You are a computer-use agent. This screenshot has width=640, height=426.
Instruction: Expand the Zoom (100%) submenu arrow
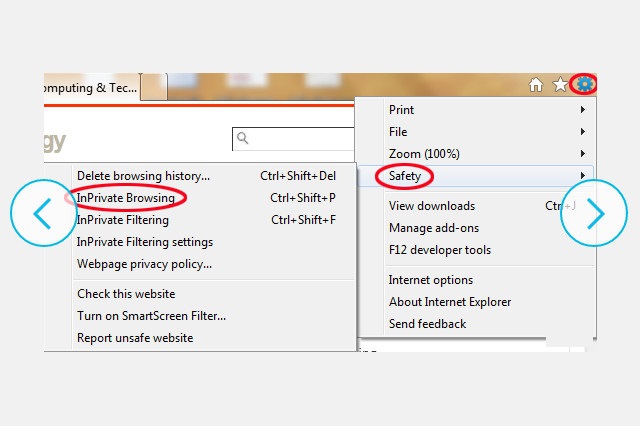583,153
